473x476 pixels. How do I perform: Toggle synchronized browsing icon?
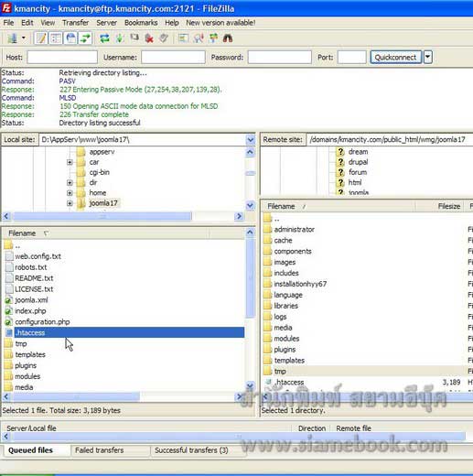(213, 38)
